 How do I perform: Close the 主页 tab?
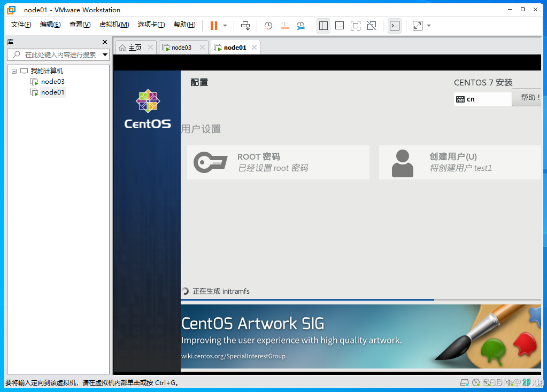click(x=150, y=48)
